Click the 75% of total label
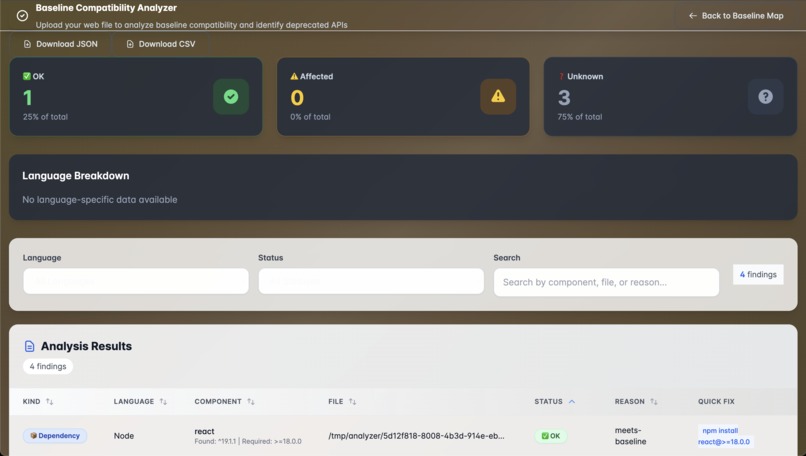Viewport: 806px width, 456px height. coord(580,117)
